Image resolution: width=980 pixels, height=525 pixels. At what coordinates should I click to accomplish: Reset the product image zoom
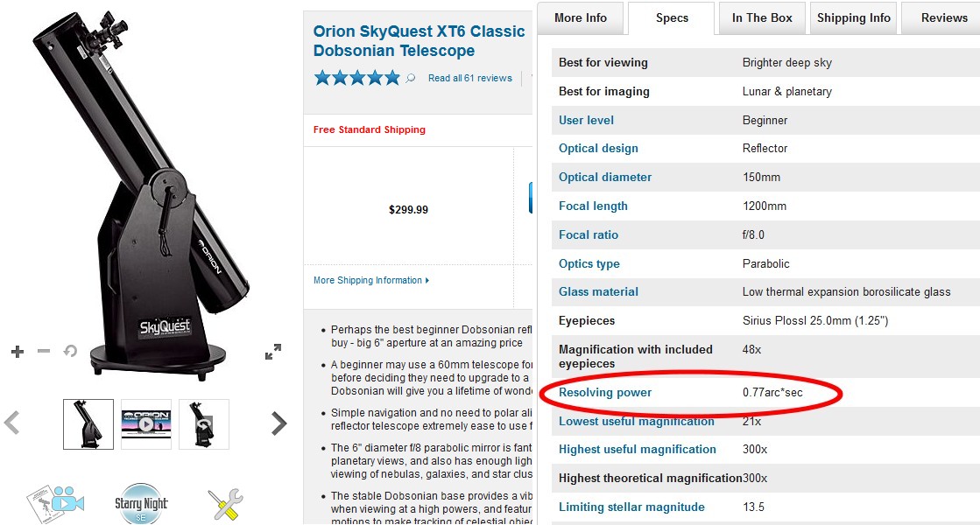[70, 352]
